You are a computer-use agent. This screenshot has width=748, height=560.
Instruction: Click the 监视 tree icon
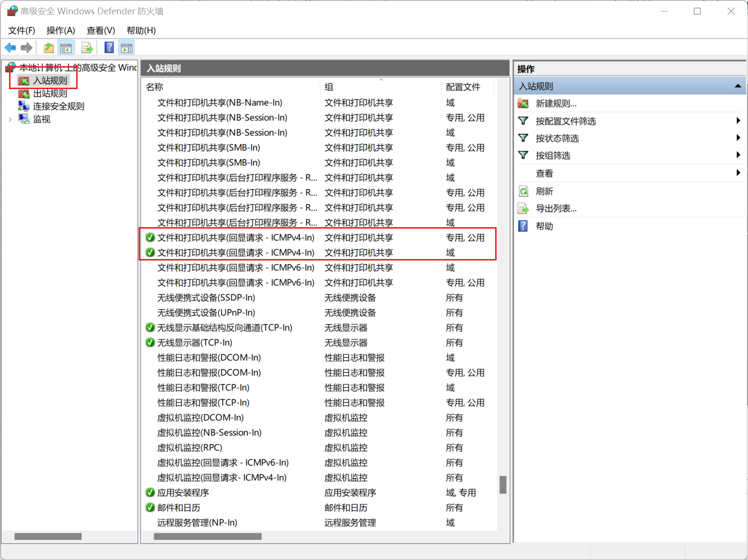(24, 119)
